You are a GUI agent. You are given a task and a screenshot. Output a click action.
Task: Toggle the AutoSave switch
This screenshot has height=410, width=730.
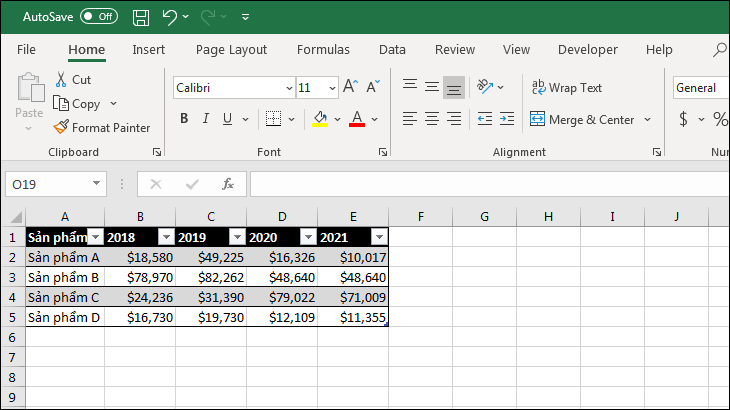(98, 17)
